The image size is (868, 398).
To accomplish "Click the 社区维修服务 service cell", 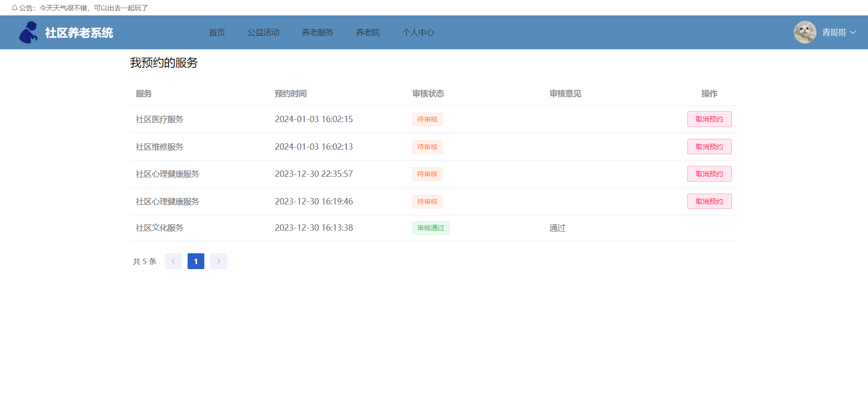I will [x=160, y=147].
